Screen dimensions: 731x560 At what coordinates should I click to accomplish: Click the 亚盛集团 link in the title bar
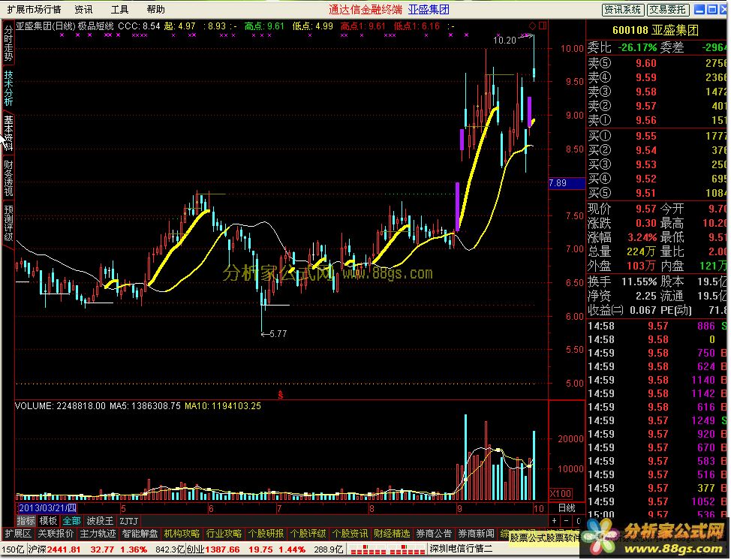(429, 9)
